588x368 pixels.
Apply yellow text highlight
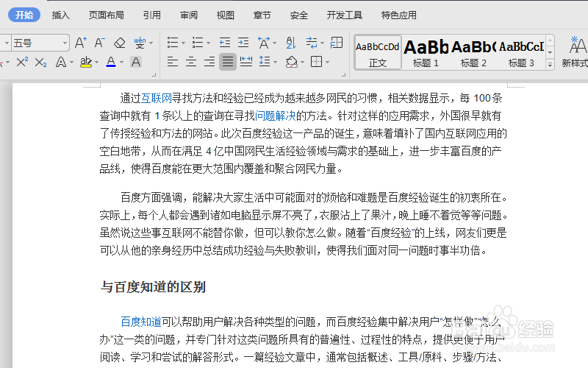pyautogui.click(x=86, y=62)
